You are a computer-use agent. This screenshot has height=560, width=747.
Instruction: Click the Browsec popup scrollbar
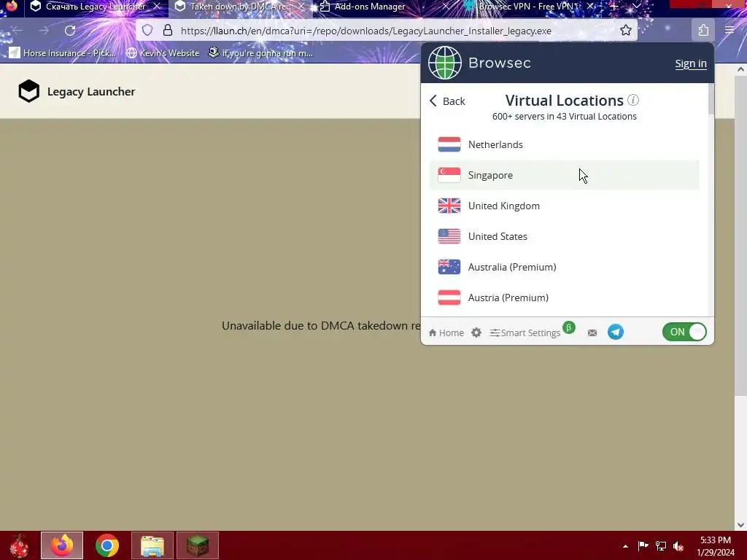click(x=711, y=99)
